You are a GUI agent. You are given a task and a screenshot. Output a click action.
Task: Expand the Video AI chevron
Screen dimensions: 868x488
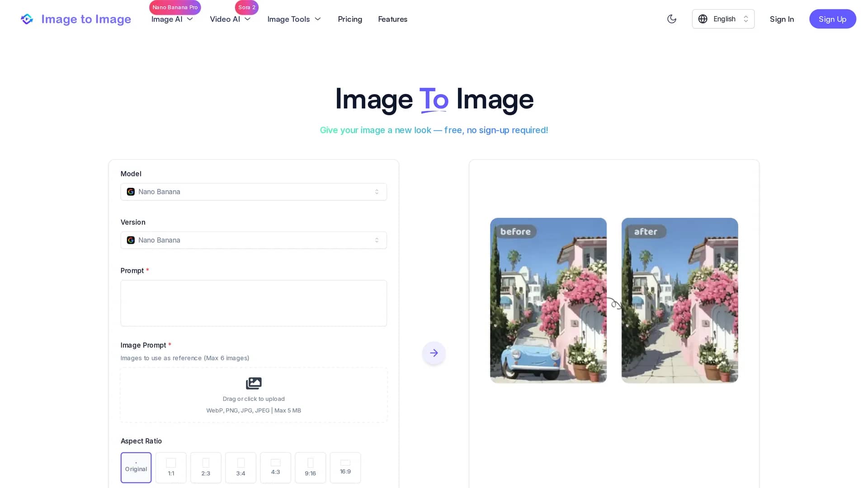(x=247, y=19)
